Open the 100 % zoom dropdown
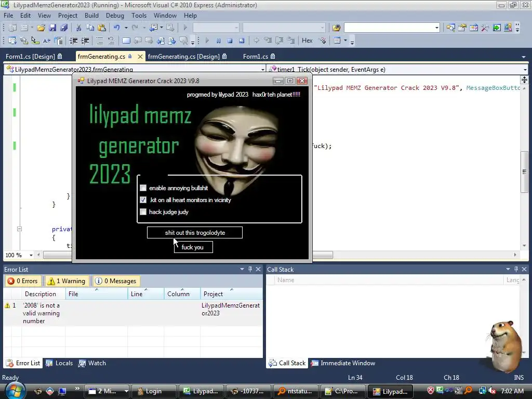This screenshot has width=532, height=399. pyautogui.click(x=31, y=255)
